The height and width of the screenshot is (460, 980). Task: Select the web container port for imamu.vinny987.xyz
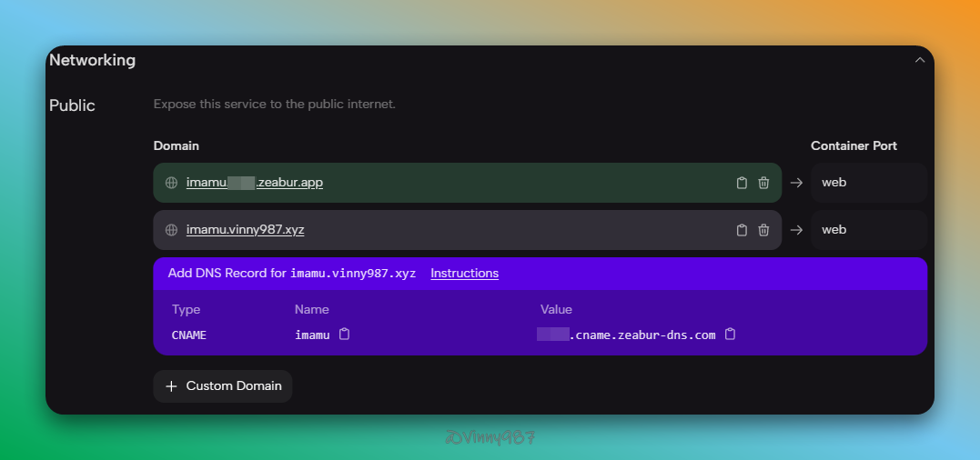tap(868, 230)
